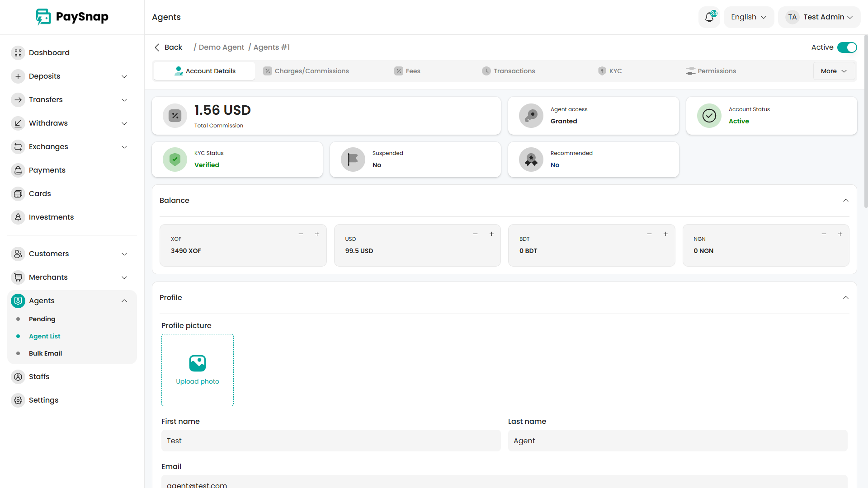Open the English language dropdown
Viewport: 868px width, 488px height.
pos(749,17)
